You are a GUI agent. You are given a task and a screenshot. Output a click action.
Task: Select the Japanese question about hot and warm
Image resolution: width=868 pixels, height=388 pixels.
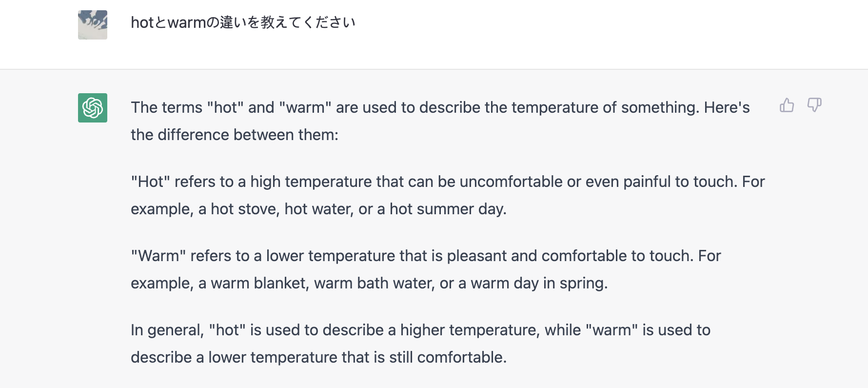[x=243, y=22]
